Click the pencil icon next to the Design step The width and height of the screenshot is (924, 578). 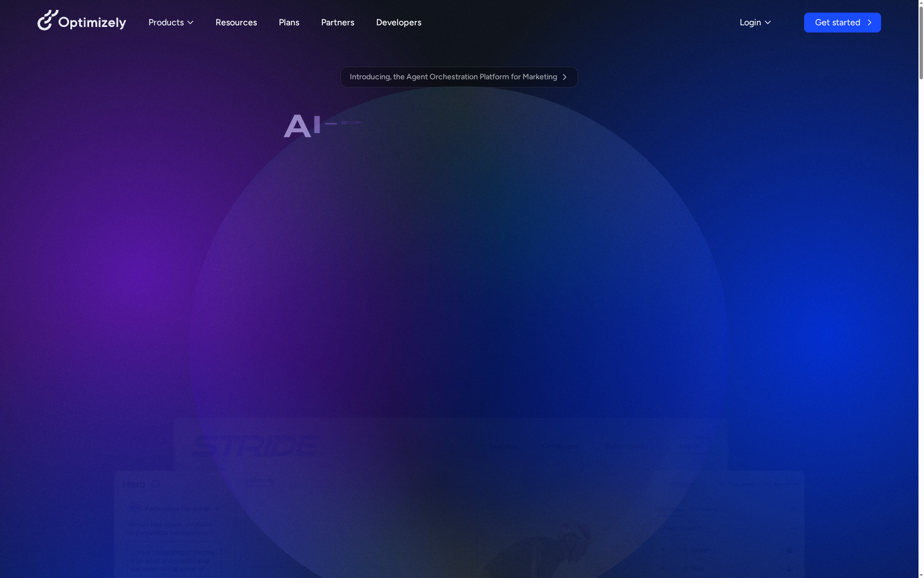coord(789,550)
